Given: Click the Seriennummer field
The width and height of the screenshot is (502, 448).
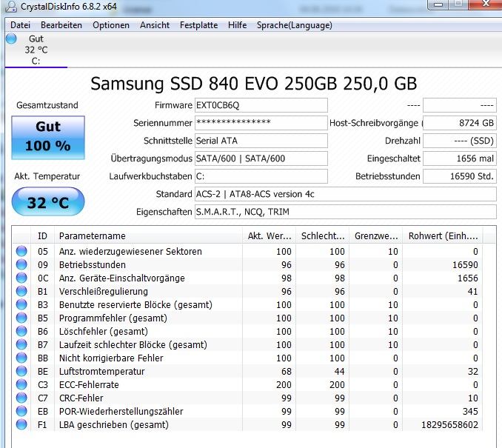Looking at the screenshot, I should tap(261, 123).
